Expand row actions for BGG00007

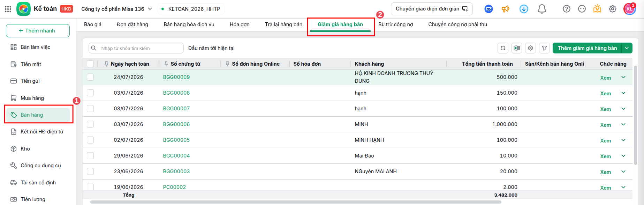coord(623,109)
